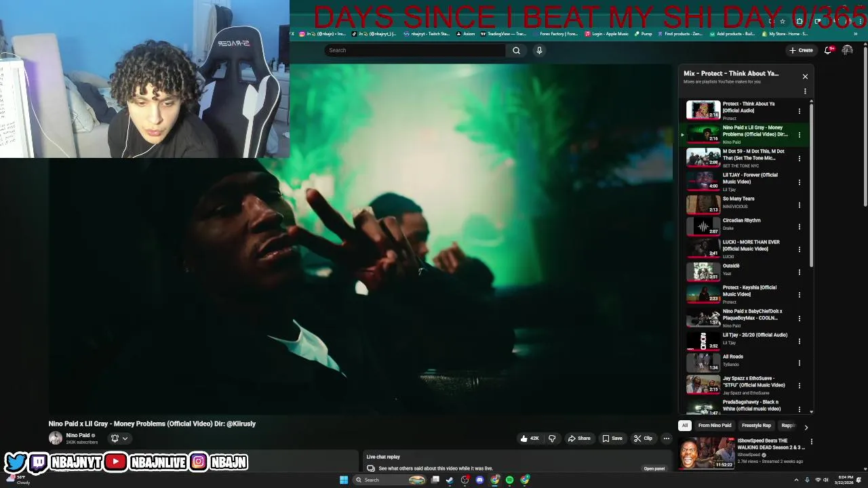The image size is (868, 488).
Task: Show hidden system tray icons
Action: pyautogui.click(x=796, y=480)
